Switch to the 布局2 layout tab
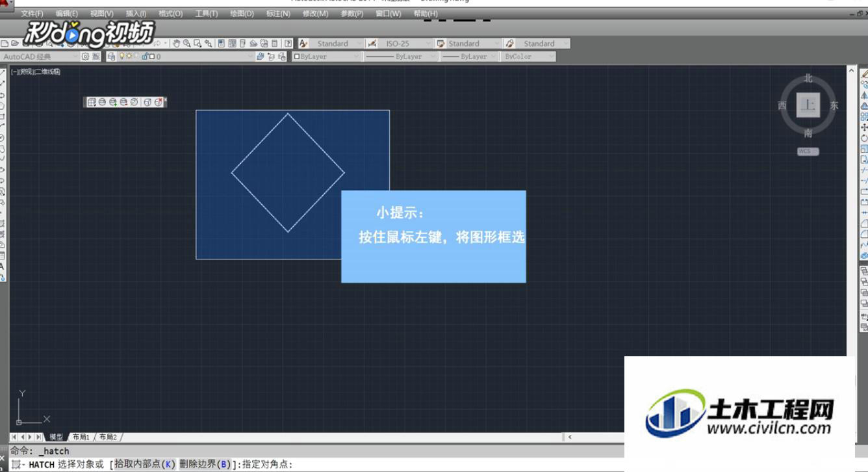The width and height of the screenshot is (868, 472). tap(108, 437)
